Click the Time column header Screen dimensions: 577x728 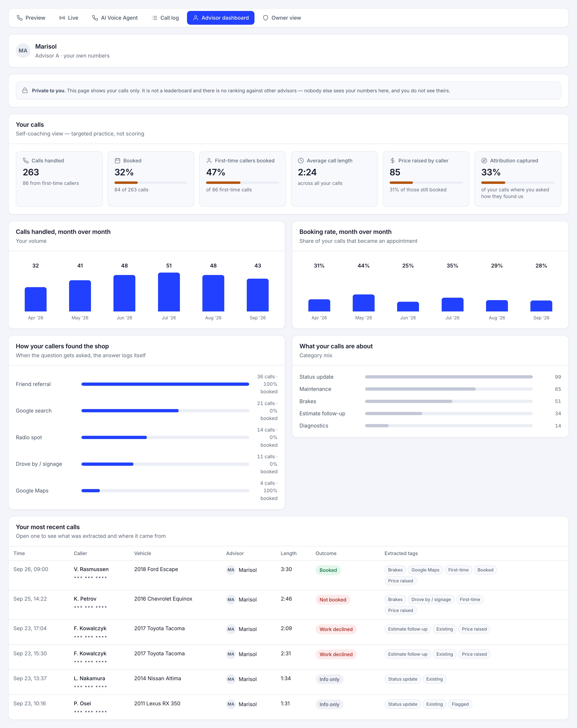[19, 553]
